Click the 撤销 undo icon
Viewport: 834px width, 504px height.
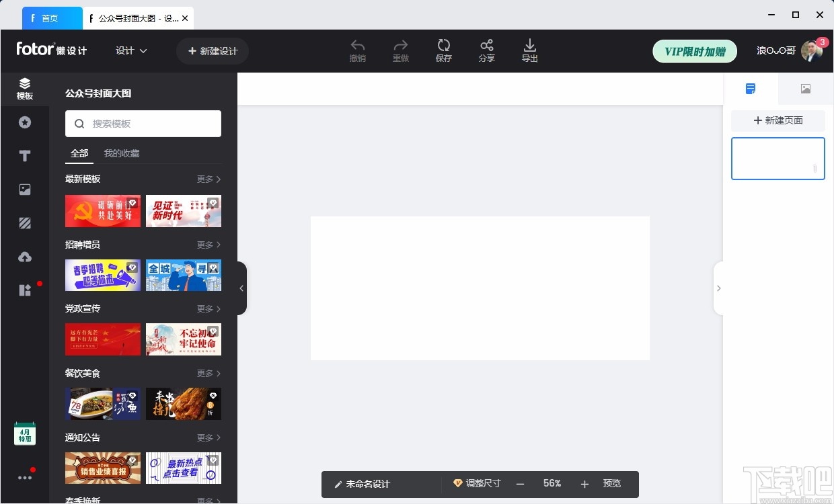click(x=357, y=46)
